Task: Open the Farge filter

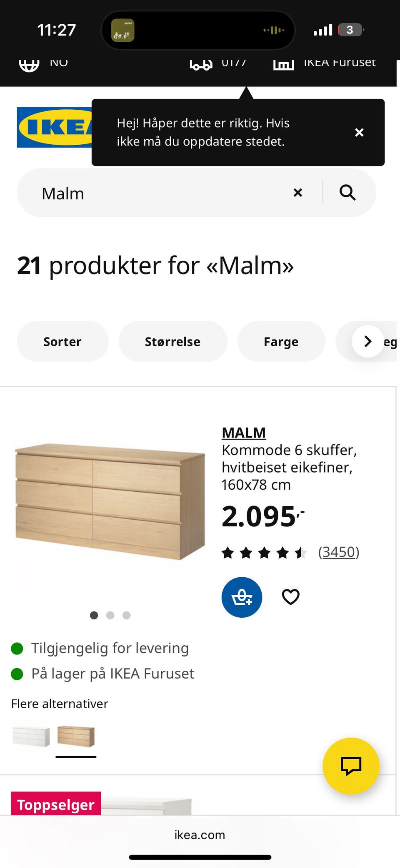Action: 281,341
